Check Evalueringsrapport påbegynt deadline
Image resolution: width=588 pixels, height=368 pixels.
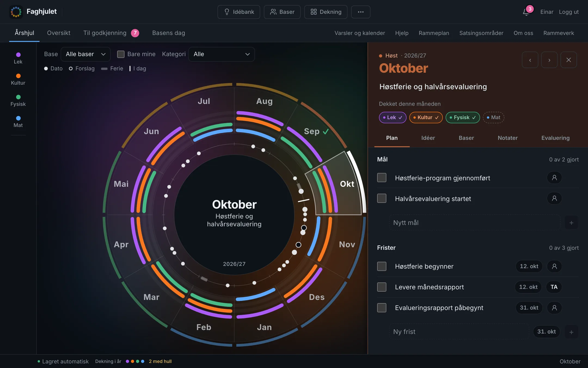(382, 307)
